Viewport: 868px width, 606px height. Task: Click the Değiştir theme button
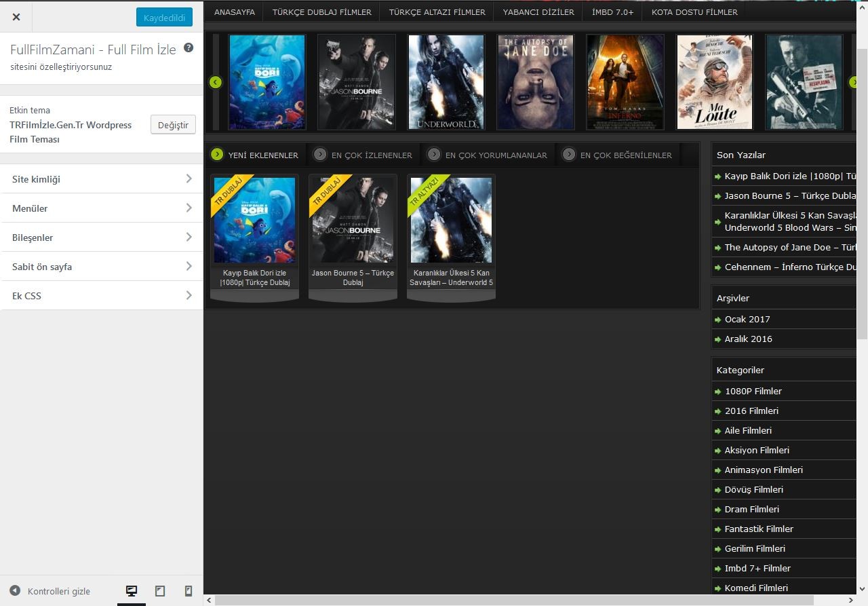tap(173, 125)
